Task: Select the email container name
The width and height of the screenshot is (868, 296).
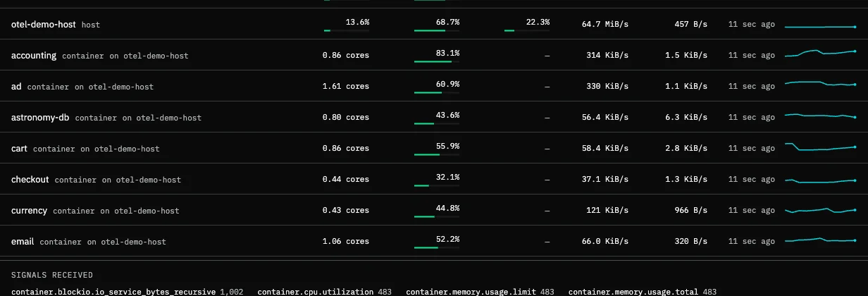Action: point(23,241)
